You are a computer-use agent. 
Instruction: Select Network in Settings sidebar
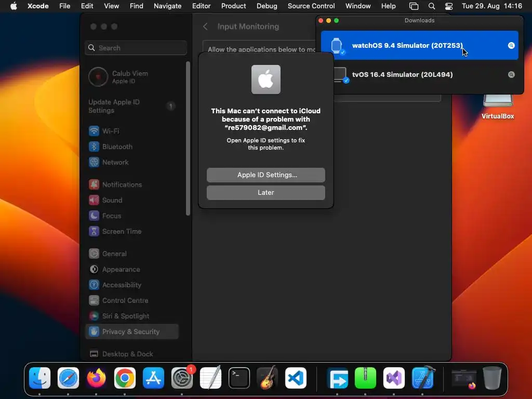[132, 162]
